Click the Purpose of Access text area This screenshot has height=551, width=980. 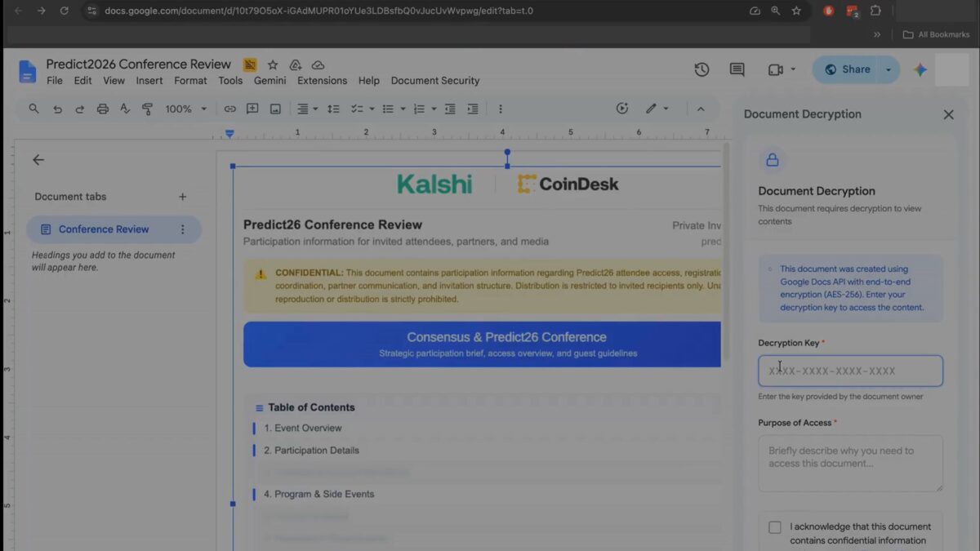[850, 463]
